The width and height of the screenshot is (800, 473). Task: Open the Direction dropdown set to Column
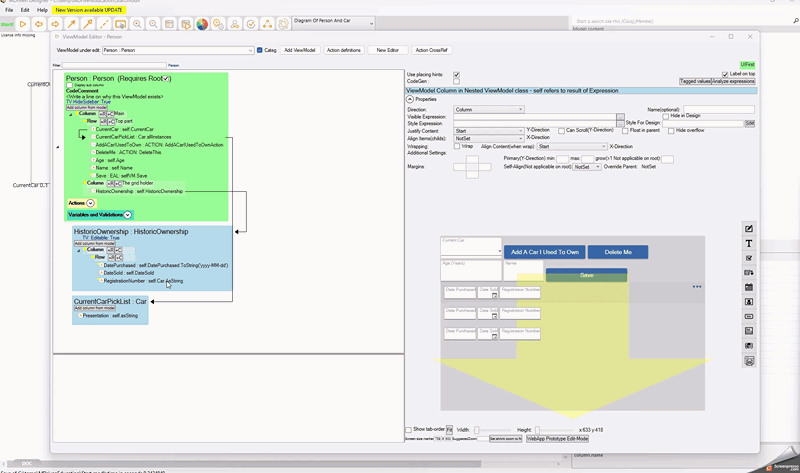click(488, 109)
